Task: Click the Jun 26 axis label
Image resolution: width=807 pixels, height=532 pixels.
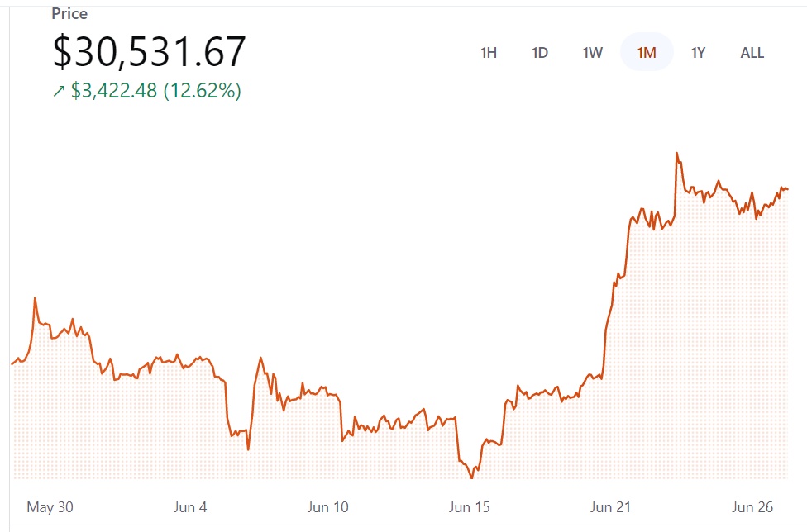Action: click(x=753, y=507)
